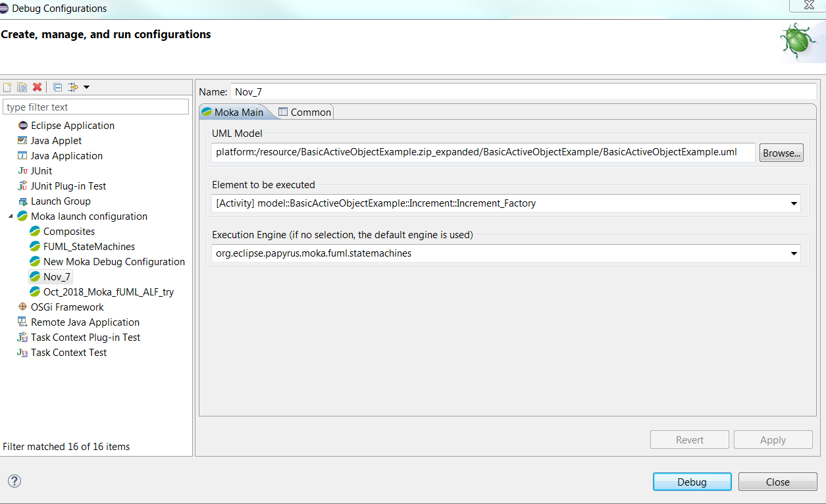Click the Debug button
This screenshot has height=504, width=826.
click(x=692, y=482)
